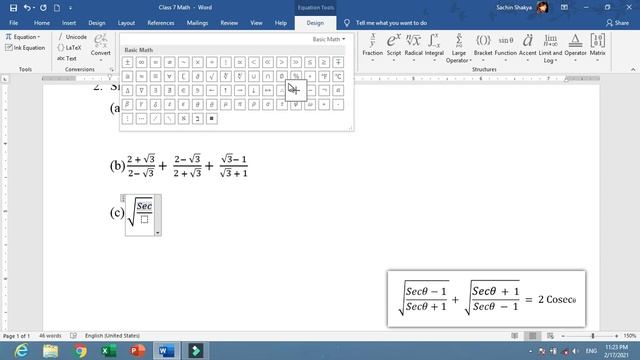
Task: Click the zoom slider handle
Action: tap(593, 336)
